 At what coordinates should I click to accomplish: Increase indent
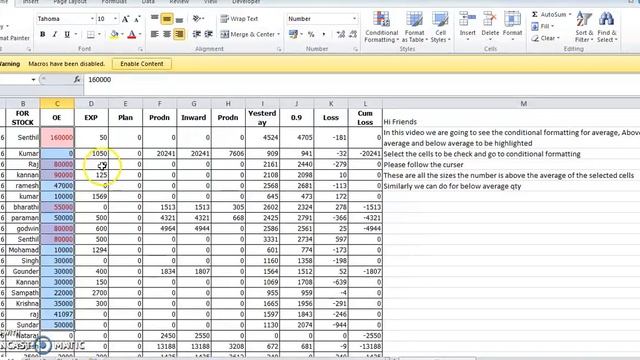[x=209, y=34]
